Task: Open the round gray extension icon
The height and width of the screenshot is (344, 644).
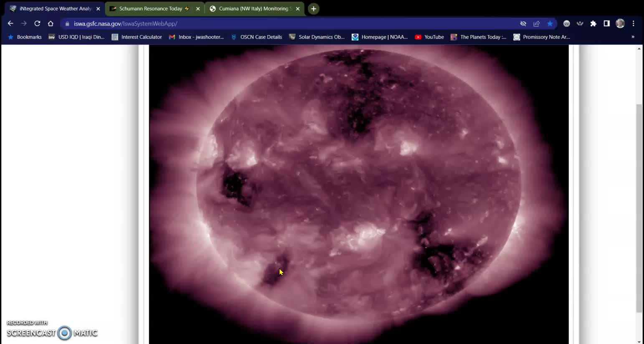Action: point(567,24)
